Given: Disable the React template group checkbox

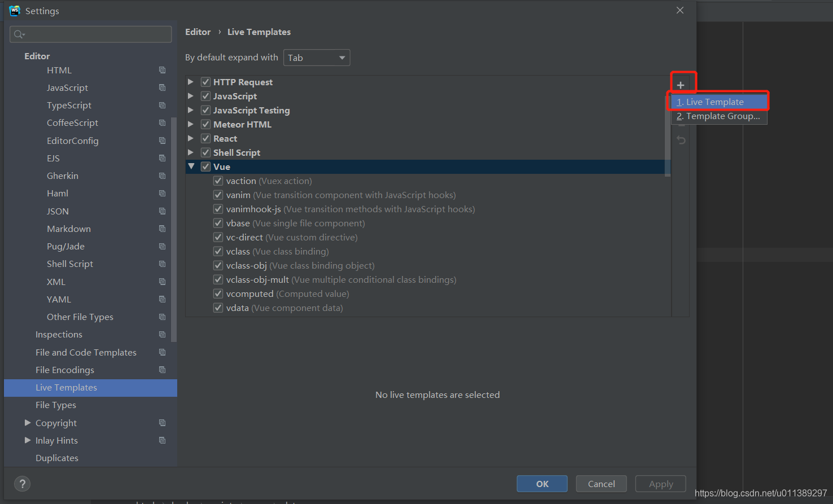Looking at the screenshot, I should (205, 138).
